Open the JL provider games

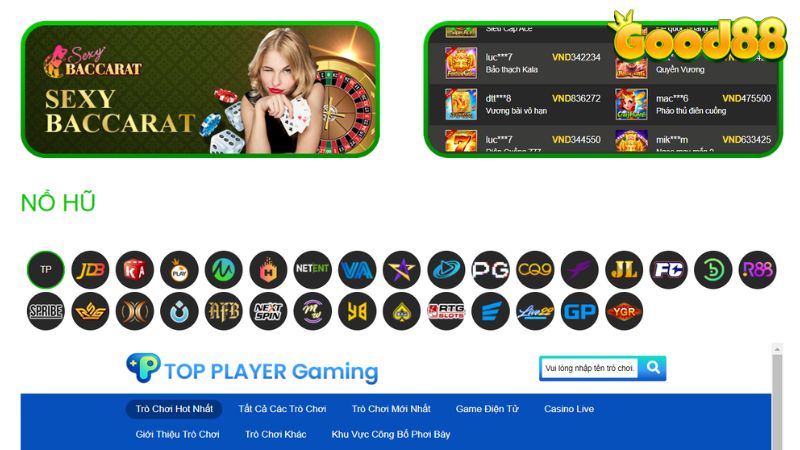pos(624,270)
